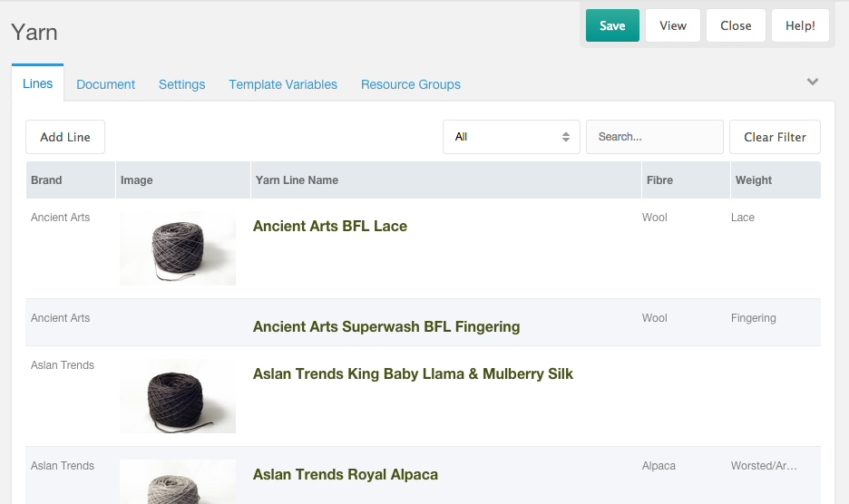Click the Fibre column header
This screenshot has width=849, height=504.
click(686, 180)
